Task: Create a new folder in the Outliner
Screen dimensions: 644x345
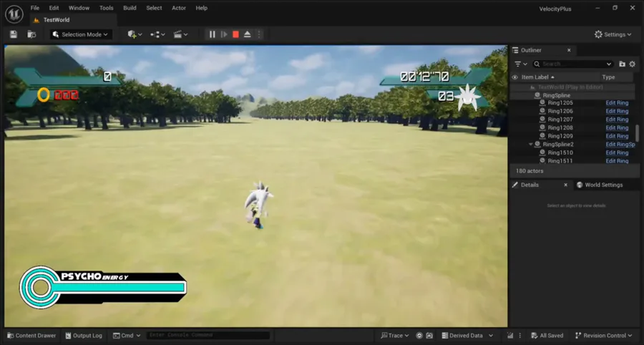Action: (623, 64)
